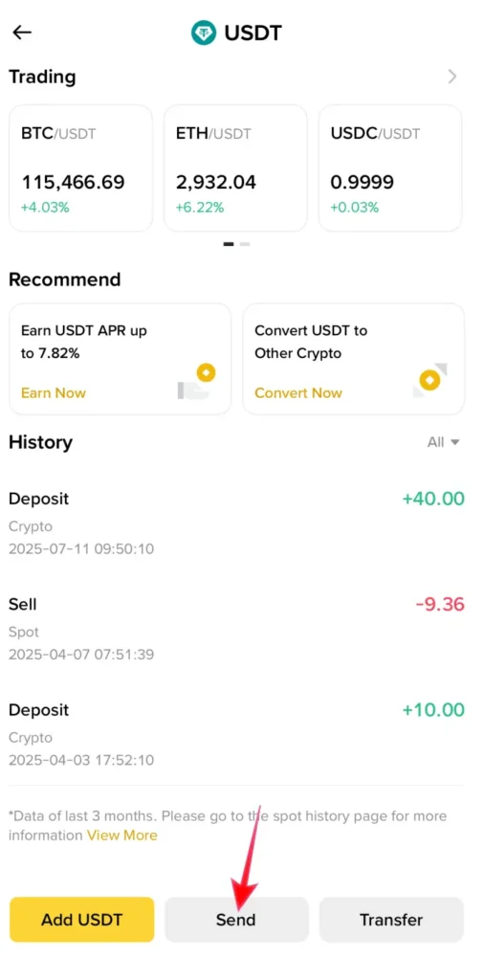
Task: Switch to second trading carousel page dot
Action: click(x=245, y=244)
